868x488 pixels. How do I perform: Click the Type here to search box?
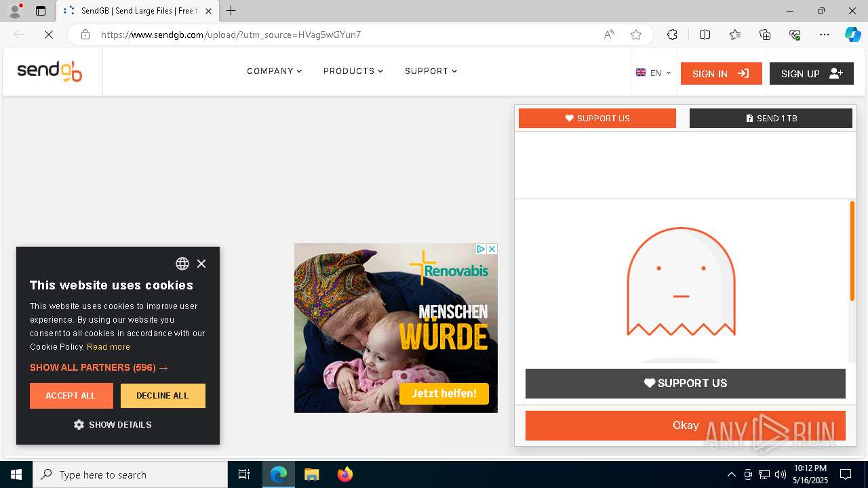coord(130,474)
